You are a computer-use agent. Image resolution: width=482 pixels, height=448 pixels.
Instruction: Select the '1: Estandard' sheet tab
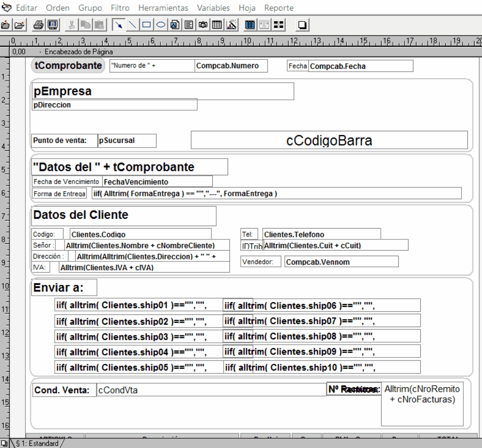pyautogui.click(x=37, y=444)
